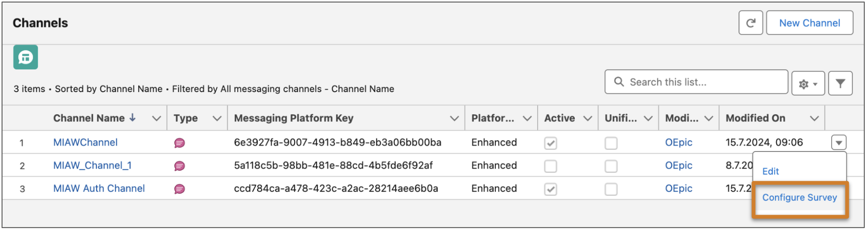Click the New Channel button
Screen dimensions: 868x231
(809, 23)
